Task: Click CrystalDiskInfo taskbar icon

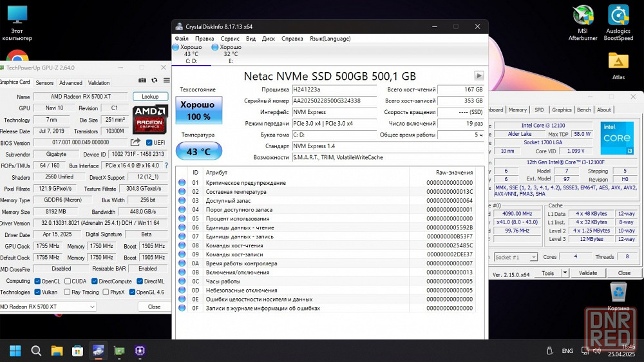Action: (x=98, y=350)
